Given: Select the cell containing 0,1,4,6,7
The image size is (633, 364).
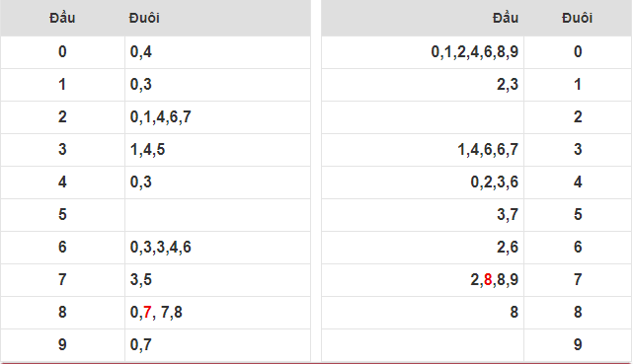Looking at the screenshot, I should click(x=217, y=117).
